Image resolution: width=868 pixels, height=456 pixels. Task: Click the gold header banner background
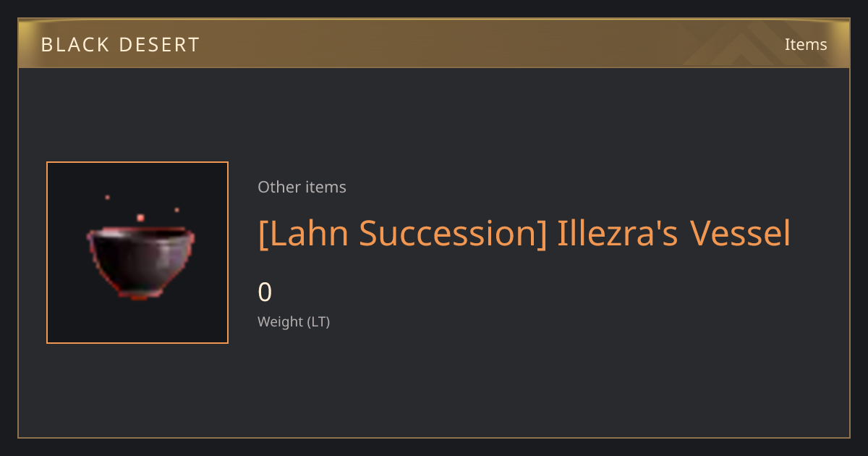tap(434, 43)
